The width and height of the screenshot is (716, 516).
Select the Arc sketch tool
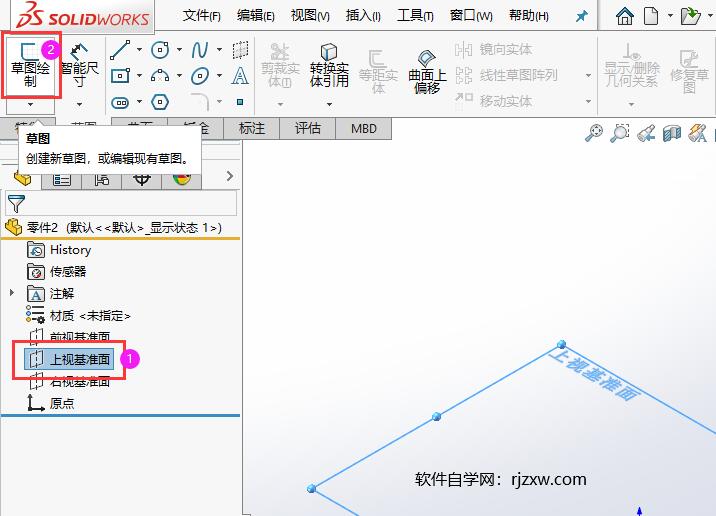point(160,75)
